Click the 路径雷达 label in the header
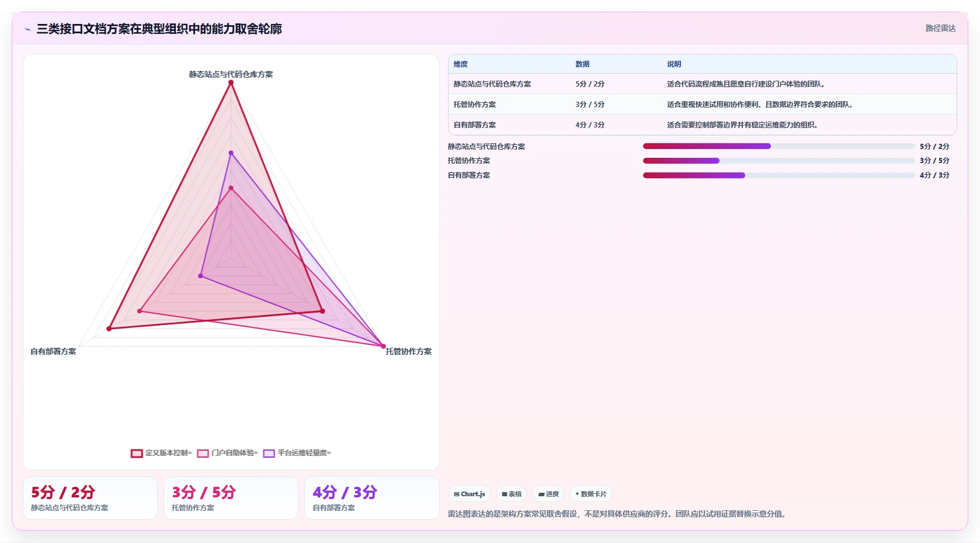The image size is (980, 543). point(940,28)
